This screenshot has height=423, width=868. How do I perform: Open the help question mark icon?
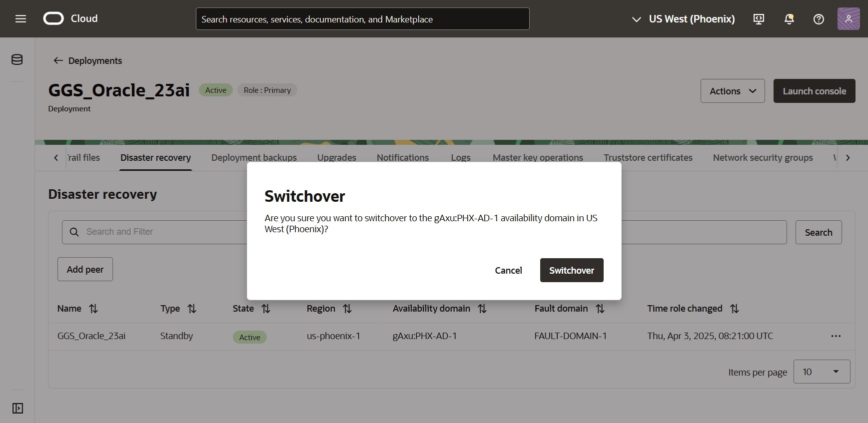819,19
